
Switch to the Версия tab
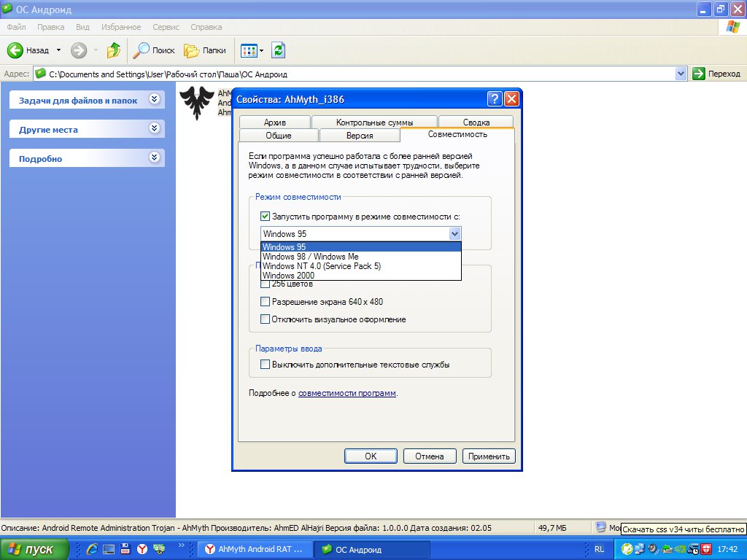[360, 135]
